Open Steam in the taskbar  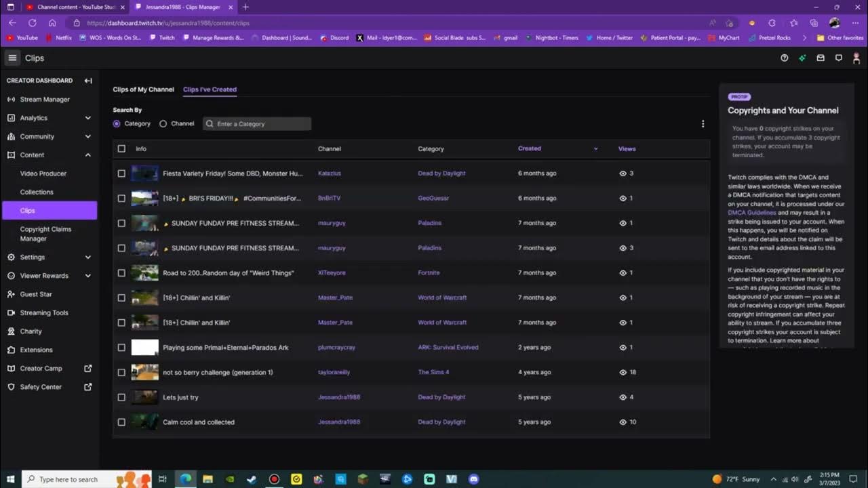coord(252,479)
